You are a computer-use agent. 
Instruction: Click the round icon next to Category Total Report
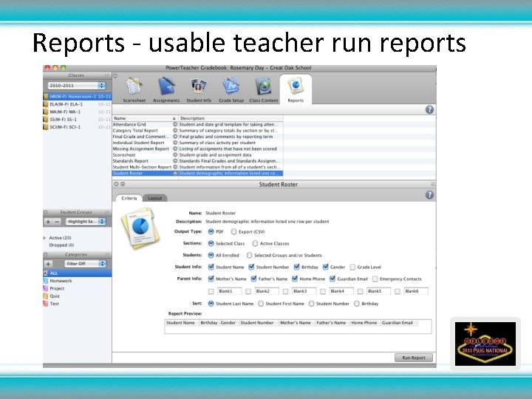(175, 131)
